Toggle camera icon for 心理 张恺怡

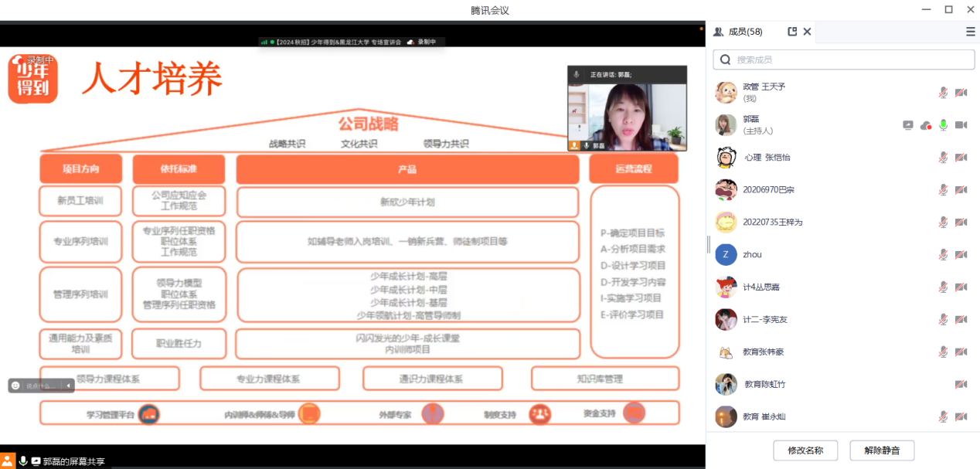(961, 158)
